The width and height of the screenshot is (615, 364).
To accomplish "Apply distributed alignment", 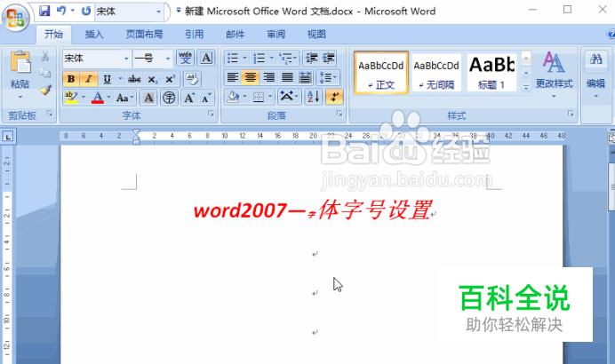I will coord(305,77).
